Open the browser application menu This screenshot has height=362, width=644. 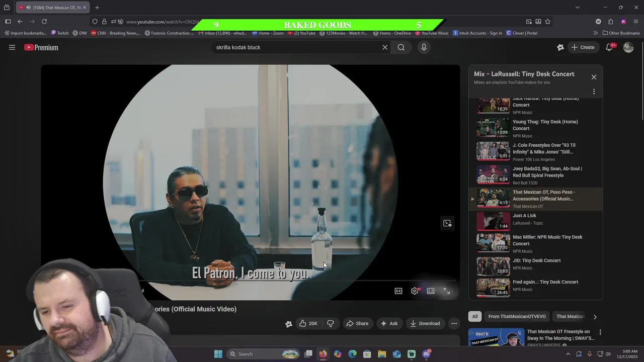click(636, 22)
